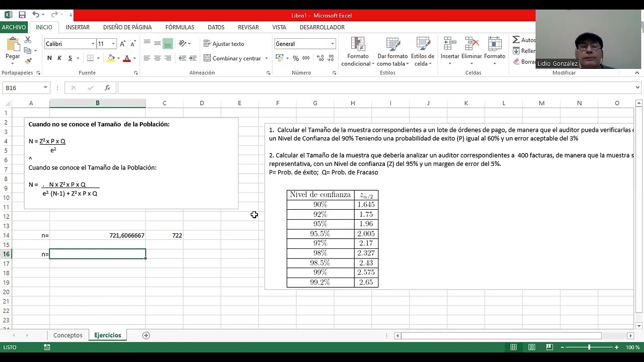Switch to the VISTA ribbon tab
This screenshot has height=362, width=644.
coord(279,27)
